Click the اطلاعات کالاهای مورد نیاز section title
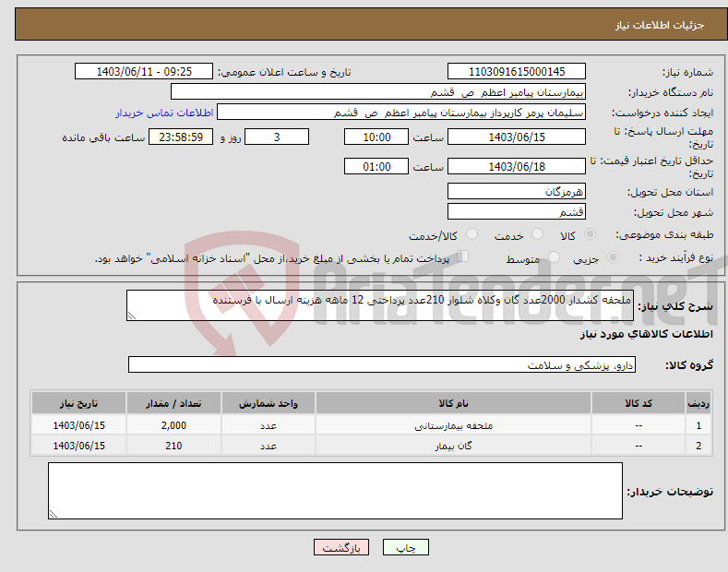 tap(646, 334)
